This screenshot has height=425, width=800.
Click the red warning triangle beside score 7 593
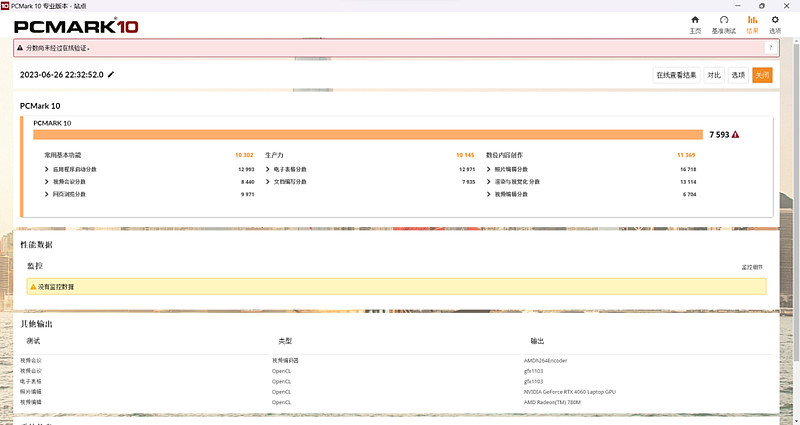735,135
